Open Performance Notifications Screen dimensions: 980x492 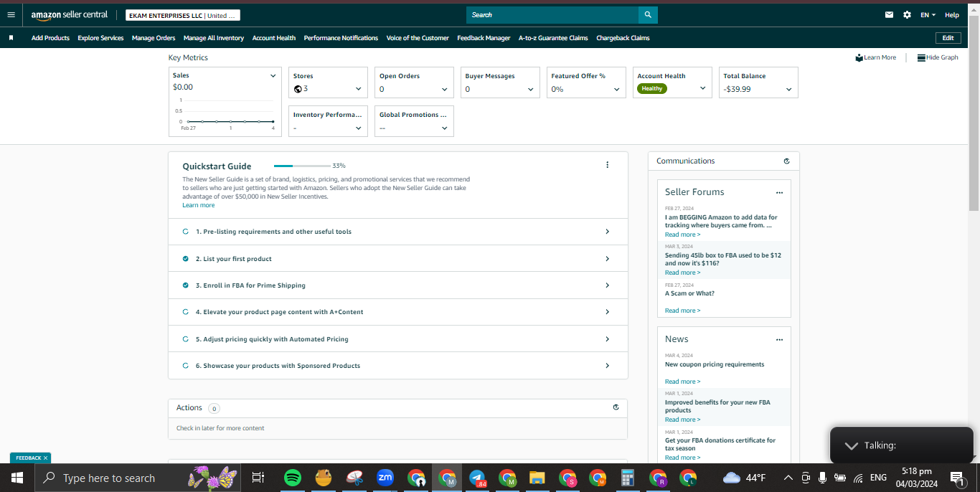(341, 38)
